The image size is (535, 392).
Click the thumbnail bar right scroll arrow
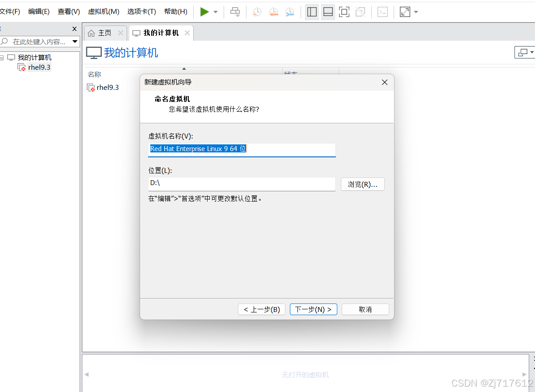pos(524,374)
